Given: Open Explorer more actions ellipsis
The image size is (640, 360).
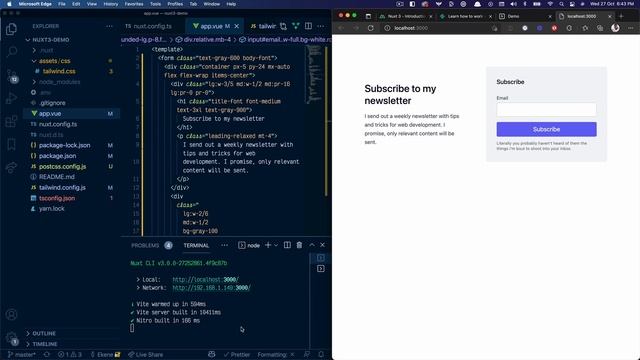Looking at the screenshot, I should point(109,26).
